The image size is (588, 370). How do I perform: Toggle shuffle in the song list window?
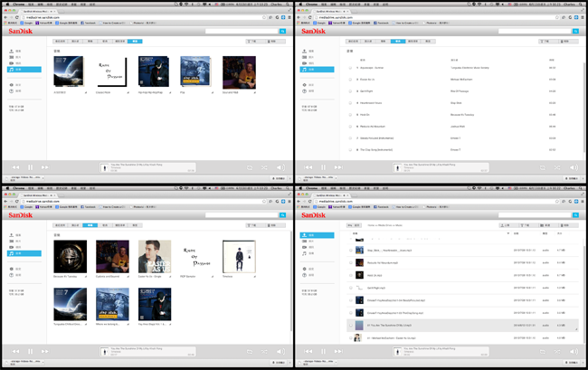[557, 167]
